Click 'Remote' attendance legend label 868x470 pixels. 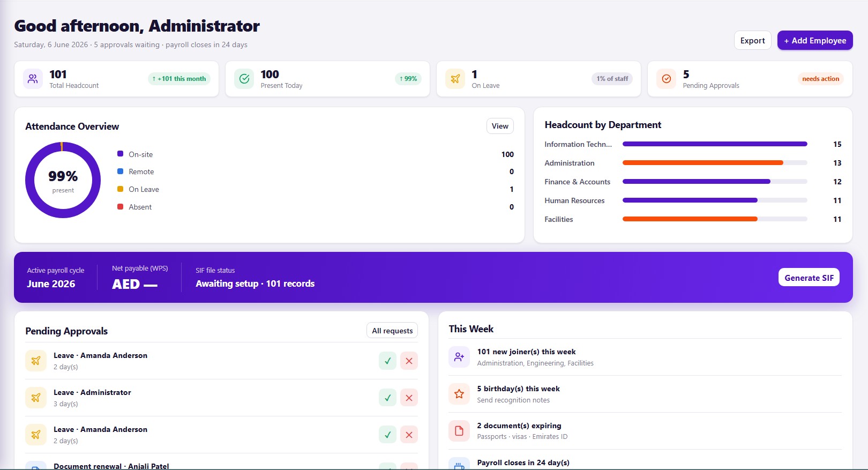tap(141, 171)
